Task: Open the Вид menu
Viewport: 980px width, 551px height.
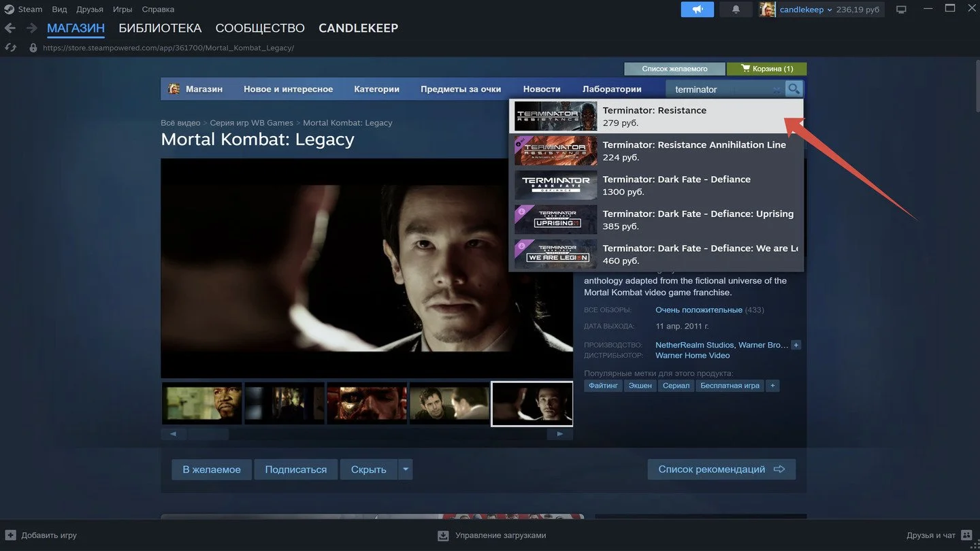Action: click(x=59, y=10)
